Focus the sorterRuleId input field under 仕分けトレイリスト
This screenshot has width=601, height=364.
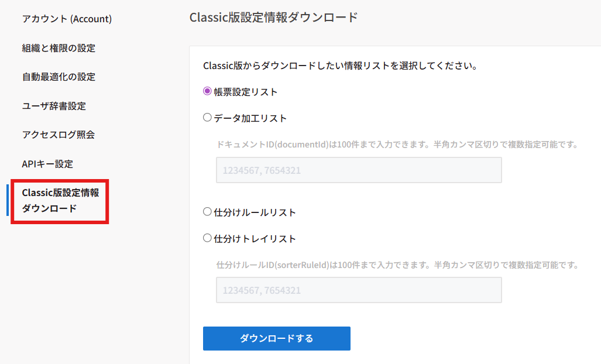359,290
